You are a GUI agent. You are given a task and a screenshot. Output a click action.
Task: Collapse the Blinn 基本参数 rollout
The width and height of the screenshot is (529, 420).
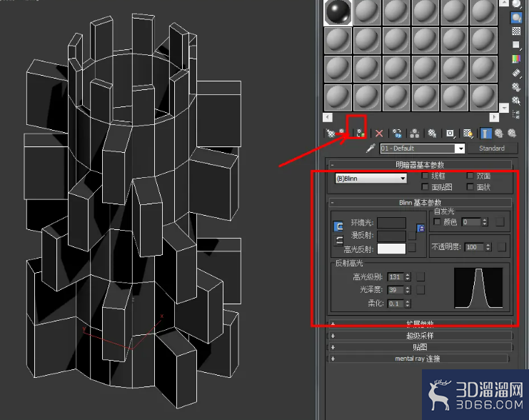pyautogui.click(x=420, y=203)
